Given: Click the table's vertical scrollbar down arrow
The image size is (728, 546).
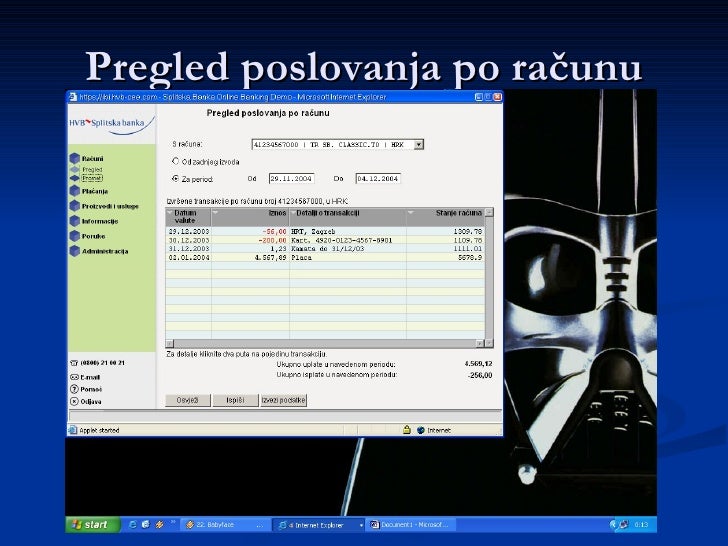Looking at the screenshot, I should [x=489, y=343].
